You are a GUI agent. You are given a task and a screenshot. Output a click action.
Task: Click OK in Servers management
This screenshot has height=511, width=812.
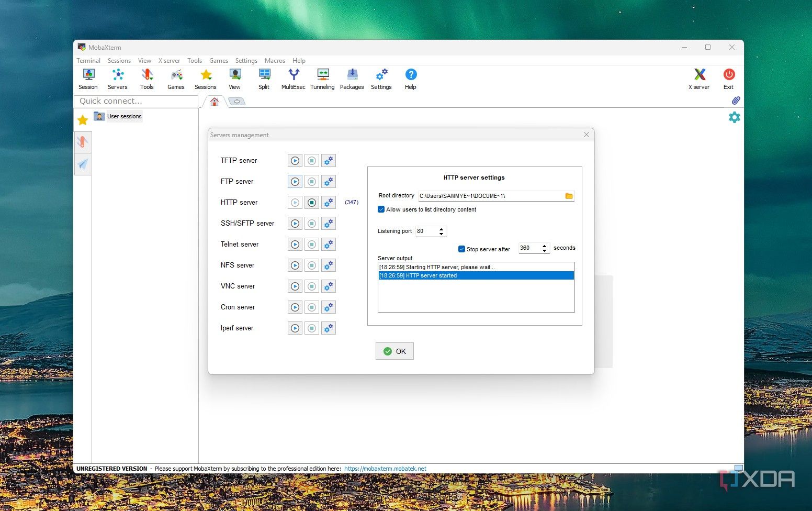[x=394, y=351]
